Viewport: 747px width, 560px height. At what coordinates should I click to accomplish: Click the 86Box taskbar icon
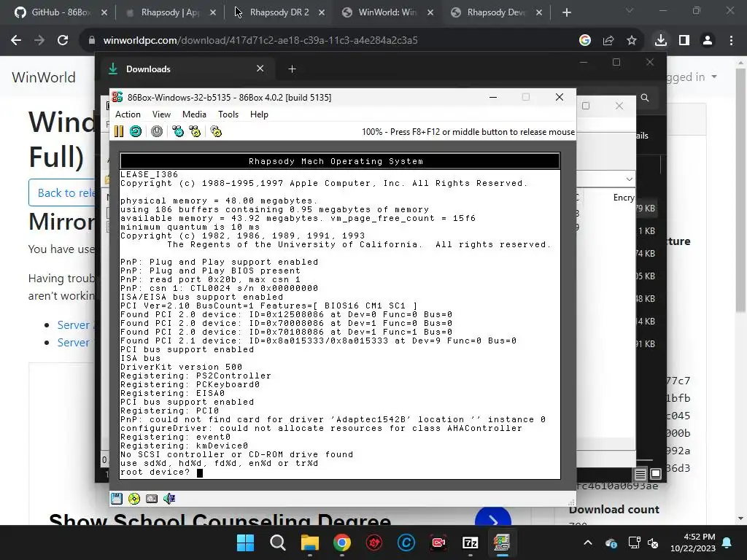(502, 542)
